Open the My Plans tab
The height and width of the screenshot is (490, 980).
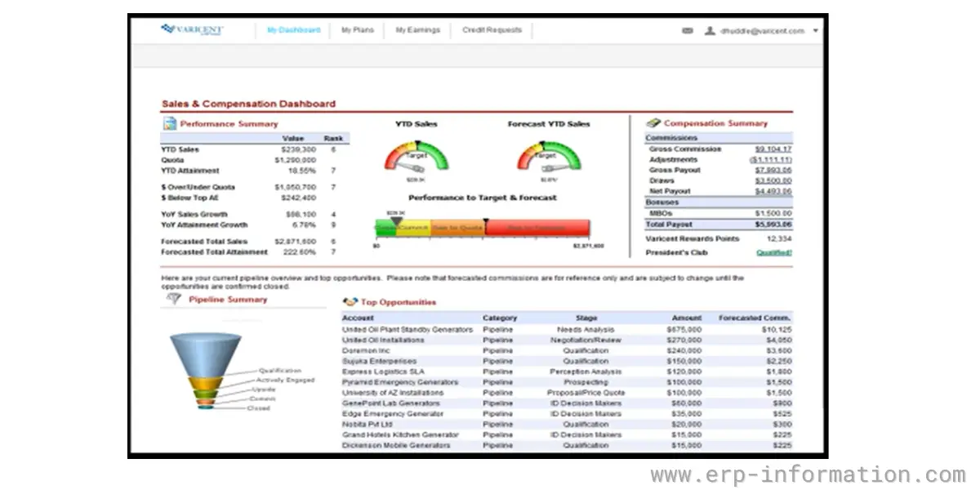coord(358,30)
